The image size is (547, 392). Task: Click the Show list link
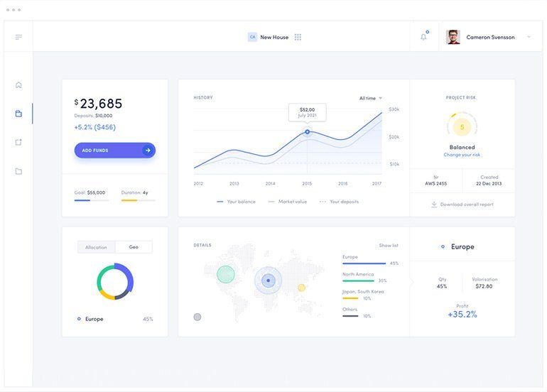[x=389, y=246]
